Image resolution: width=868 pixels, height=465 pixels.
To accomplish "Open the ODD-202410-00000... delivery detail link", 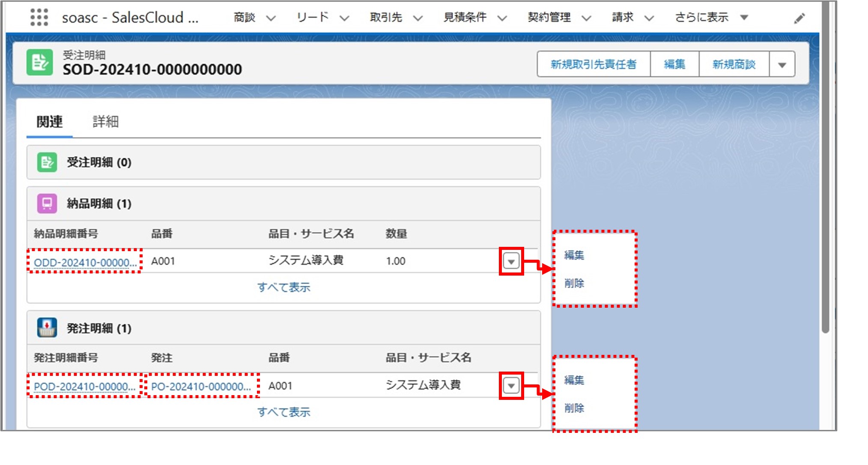I will click(x=85, y=262).
